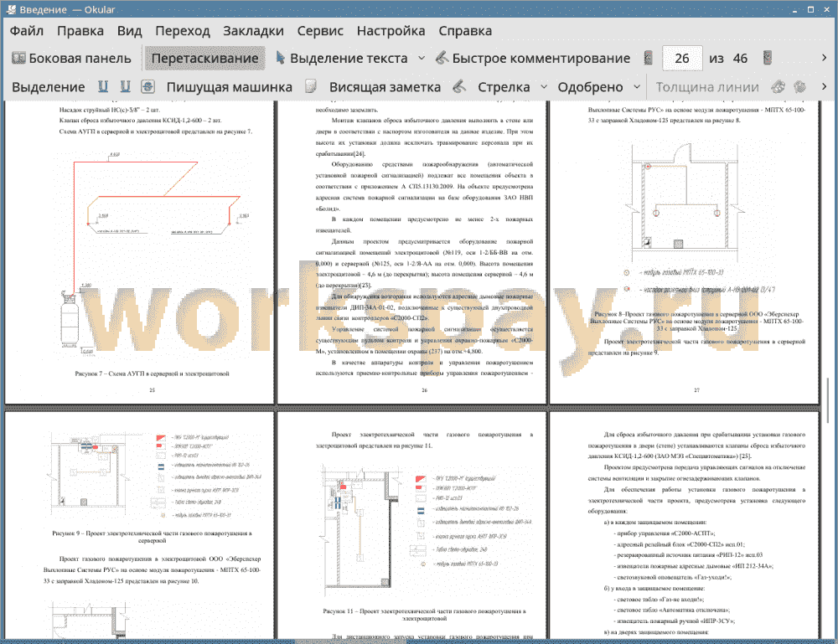Click the color palette icon after Толщина линии

(x=779, y=86)
